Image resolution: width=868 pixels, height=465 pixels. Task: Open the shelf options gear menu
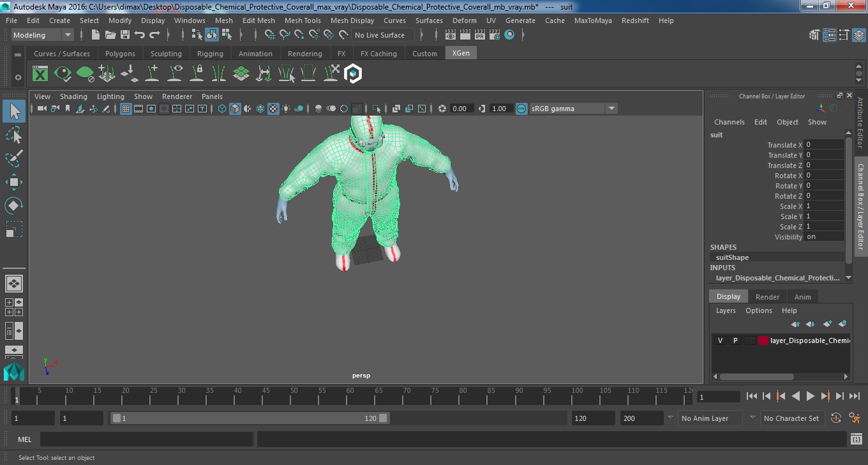click(18, 77)
